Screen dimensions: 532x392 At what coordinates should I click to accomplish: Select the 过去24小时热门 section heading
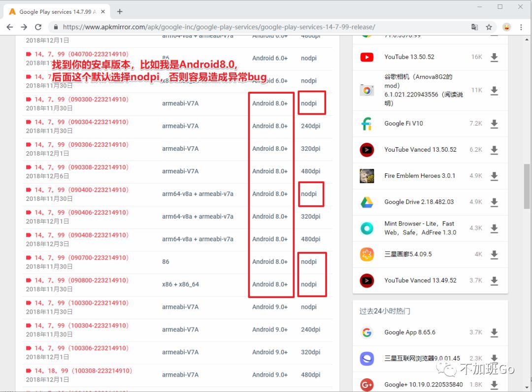click(x=385, y=311)
